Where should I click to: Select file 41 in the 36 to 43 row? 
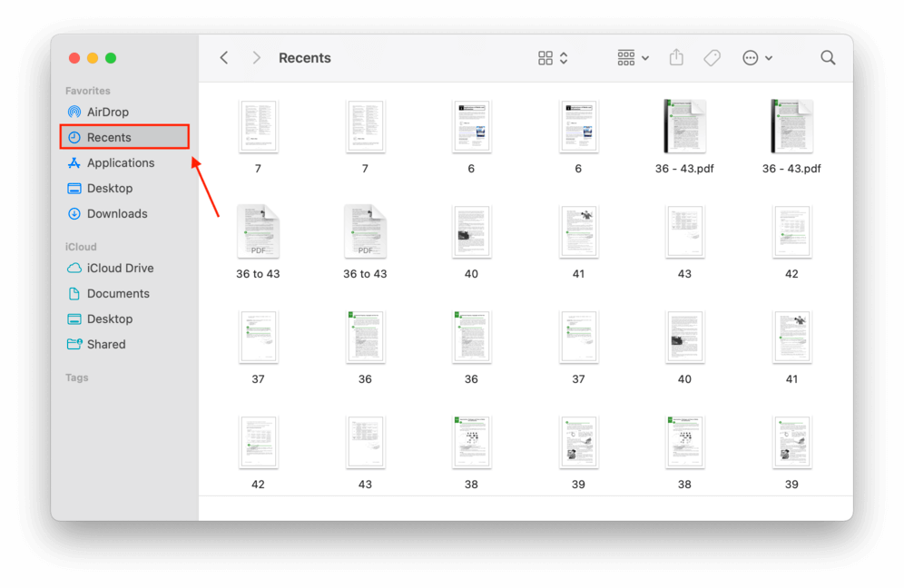[x=578, y=231]
